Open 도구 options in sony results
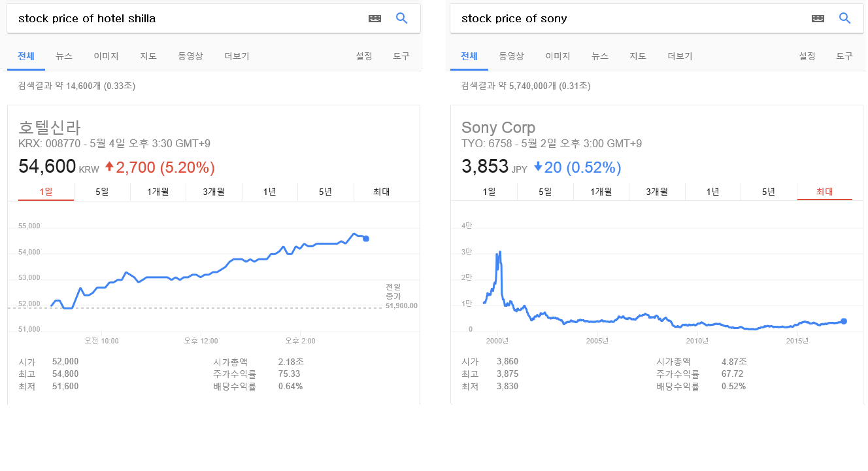This screenshot has height=471, width=868. point(844,56)
